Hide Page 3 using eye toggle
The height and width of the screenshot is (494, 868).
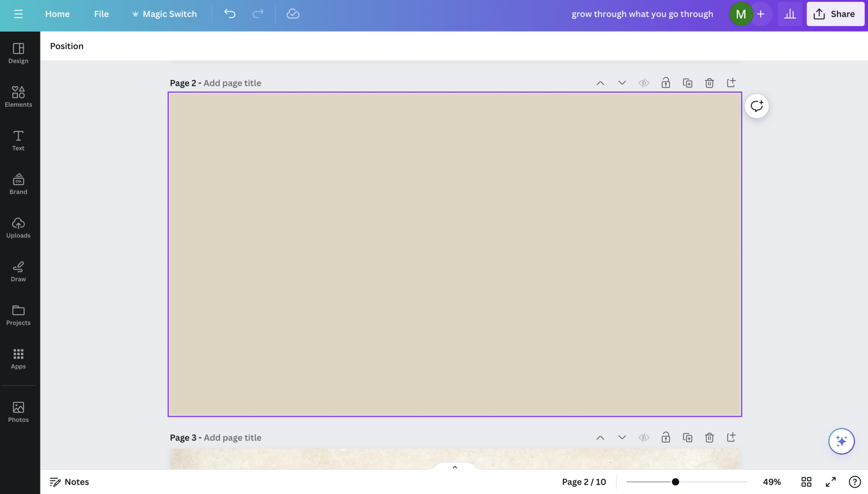[x=643, y=437]
